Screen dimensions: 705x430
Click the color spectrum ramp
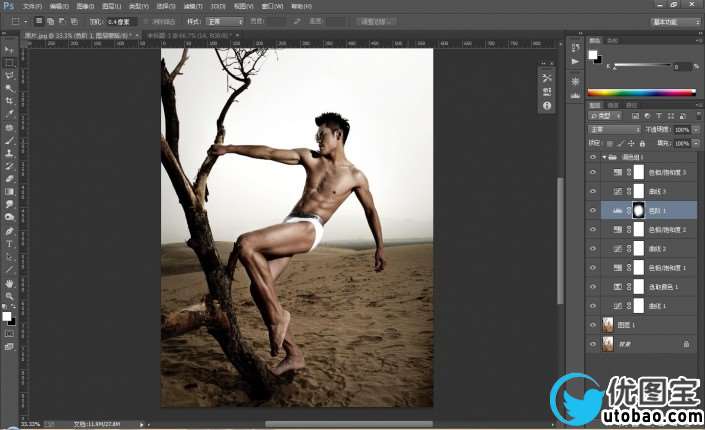tap(642, 93)
